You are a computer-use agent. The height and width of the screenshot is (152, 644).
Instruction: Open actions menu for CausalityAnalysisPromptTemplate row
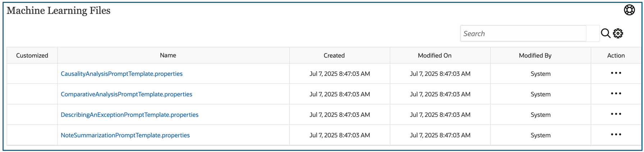(x=616, y=73)
